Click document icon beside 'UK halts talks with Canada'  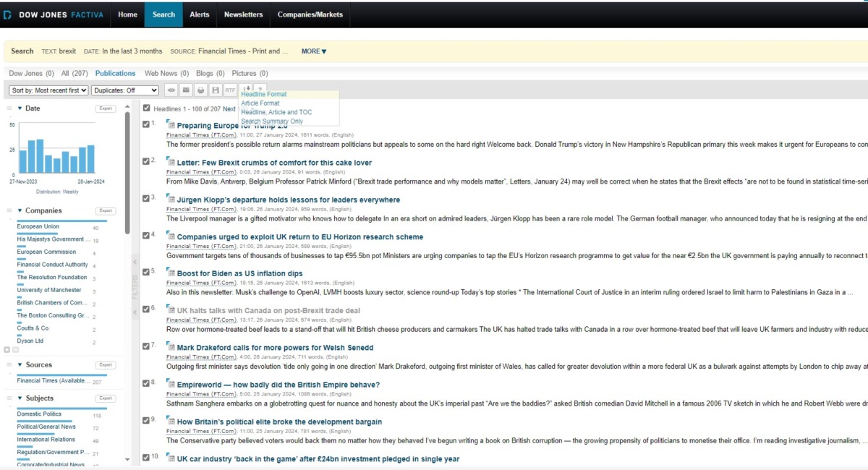point(171,310)
